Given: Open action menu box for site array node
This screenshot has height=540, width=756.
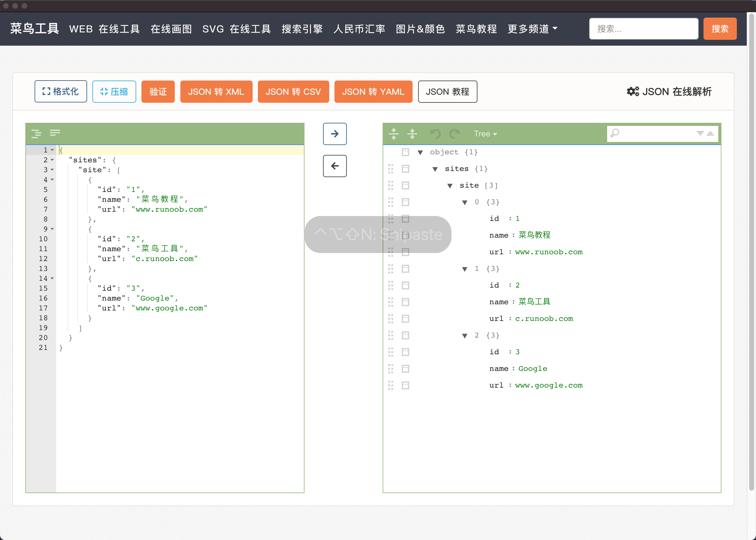Looking at the screenshot, I should click(405, 185).
